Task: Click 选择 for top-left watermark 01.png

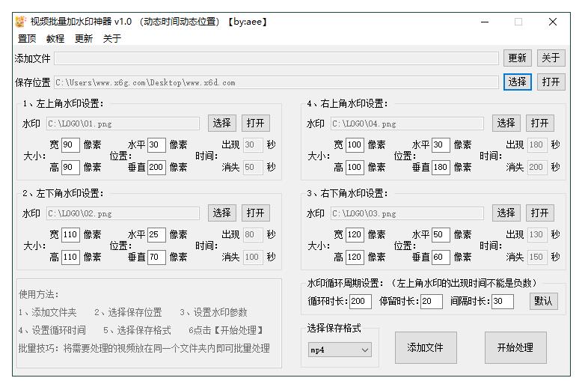Action: 221,124
